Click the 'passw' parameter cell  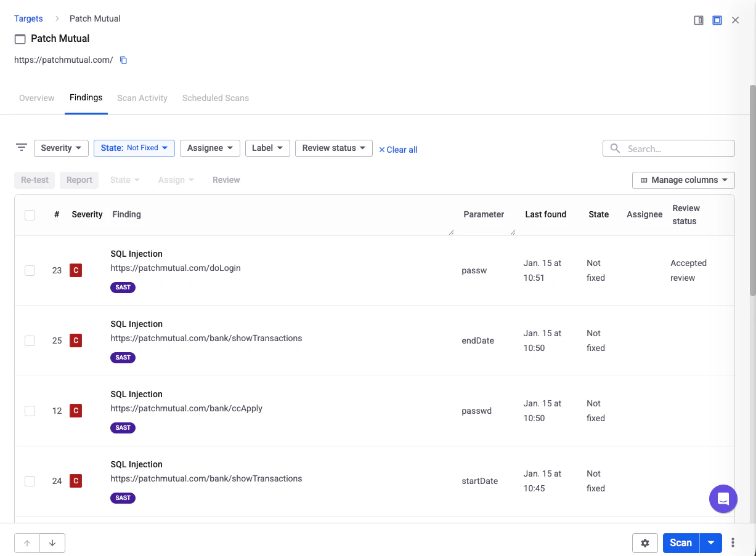474,270
